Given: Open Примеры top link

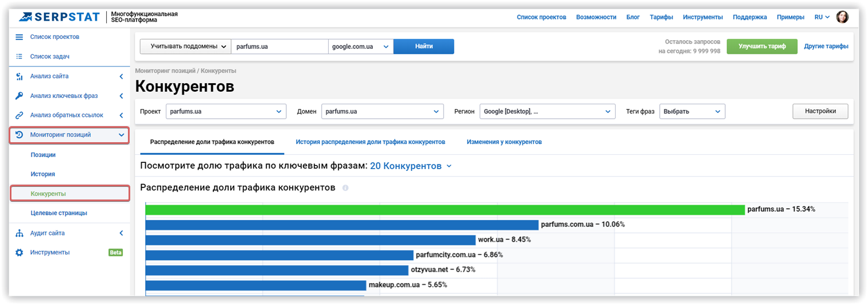Looking at the screenshot, I should tap(791, 17).
